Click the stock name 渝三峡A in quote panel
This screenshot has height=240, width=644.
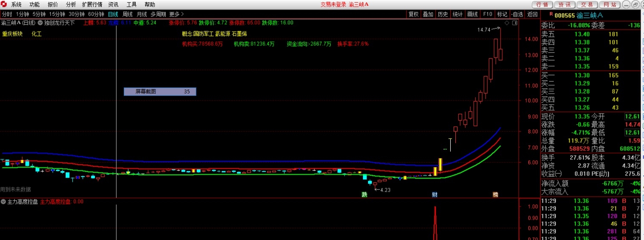590,15
